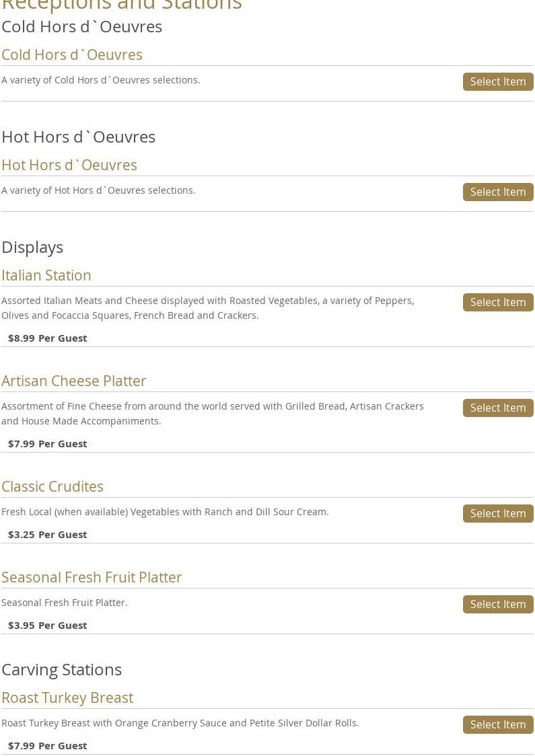Click the Classic Crudites title
This screenshot has width=535, height=756.
tap(52, 486)
